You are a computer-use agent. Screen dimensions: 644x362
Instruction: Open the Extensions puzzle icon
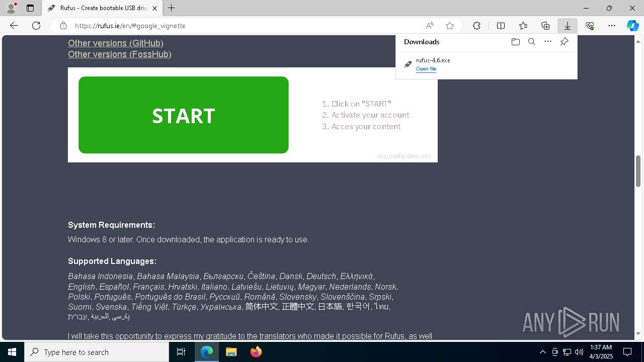point(476,26)
